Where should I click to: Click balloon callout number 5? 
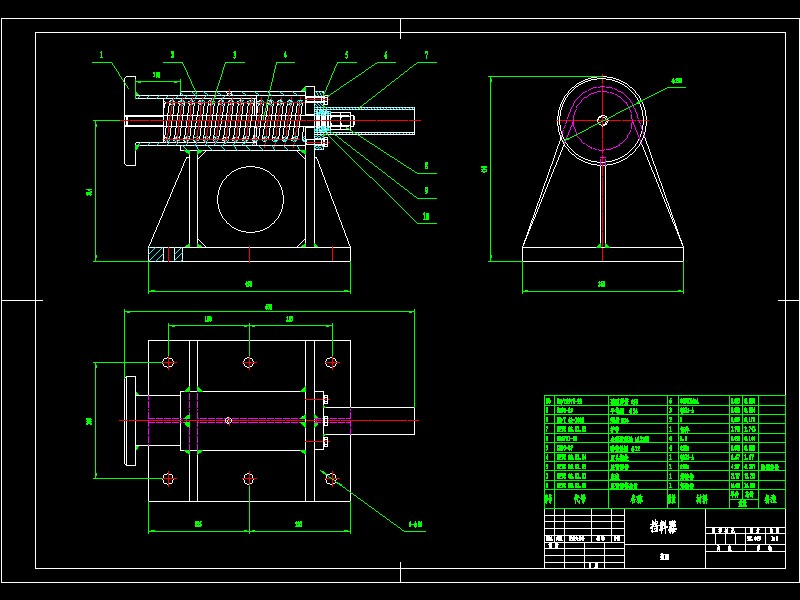[347, 53]
